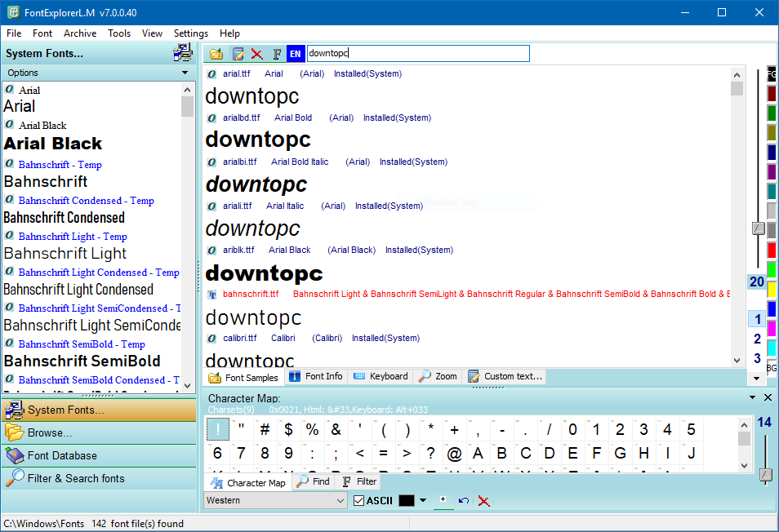779x532 pixels.
Task: Click the FG foreground color indicator
Action: pos(772,74)
